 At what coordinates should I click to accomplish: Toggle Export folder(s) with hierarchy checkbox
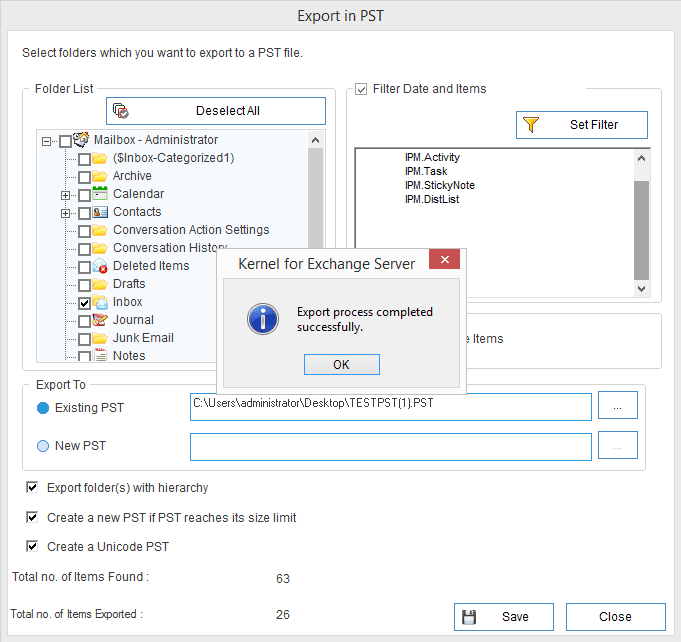pos(32,487)
